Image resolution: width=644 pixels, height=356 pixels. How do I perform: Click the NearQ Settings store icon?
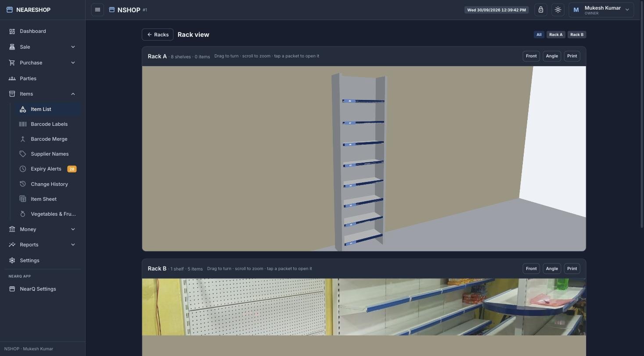pos(12,289)
